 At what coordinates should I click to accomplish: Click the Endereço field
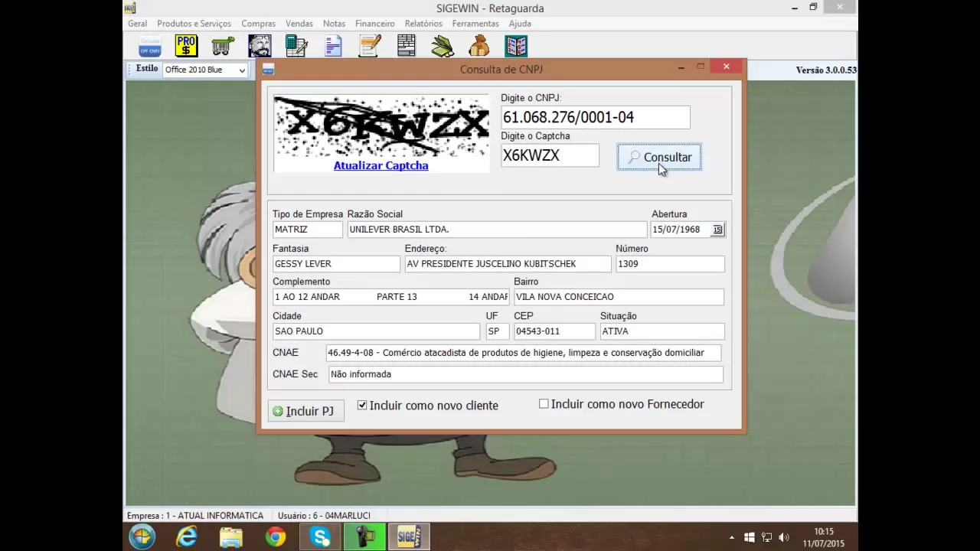point(508,264)
